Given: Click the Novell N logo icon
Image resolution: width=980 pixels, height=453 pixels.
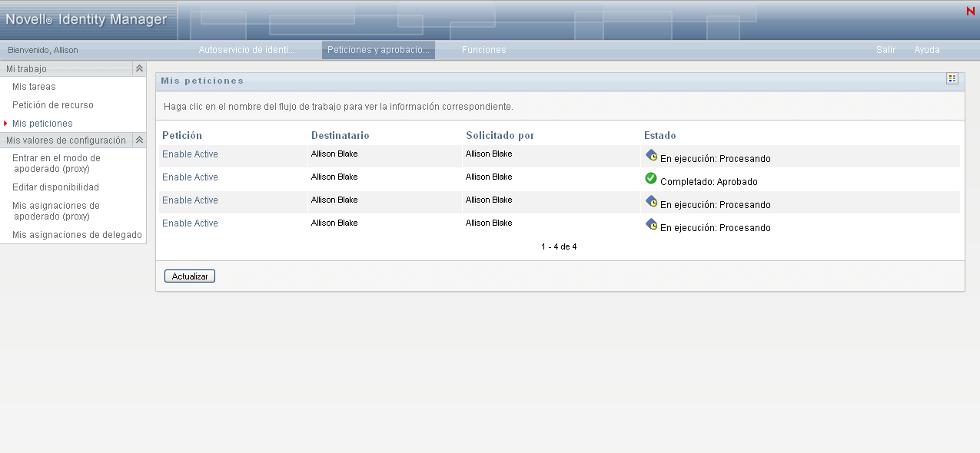Looking at the screenshot, I should (x=970, y=12).
